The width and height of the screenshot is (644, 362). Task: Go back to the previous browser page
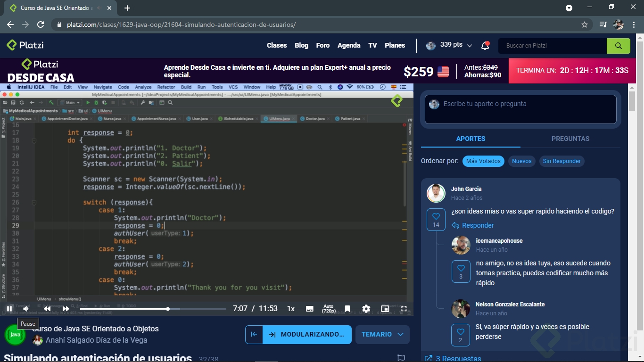pyautogui.click(x=10, y=25)
